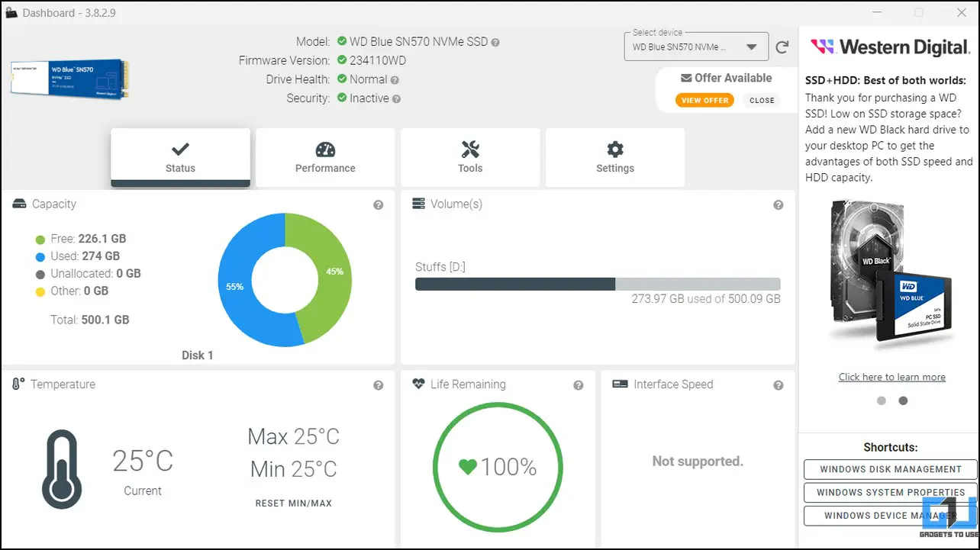
Task: Click the Life Remaining header heartbeat icon
Action: tap(418, 384)
